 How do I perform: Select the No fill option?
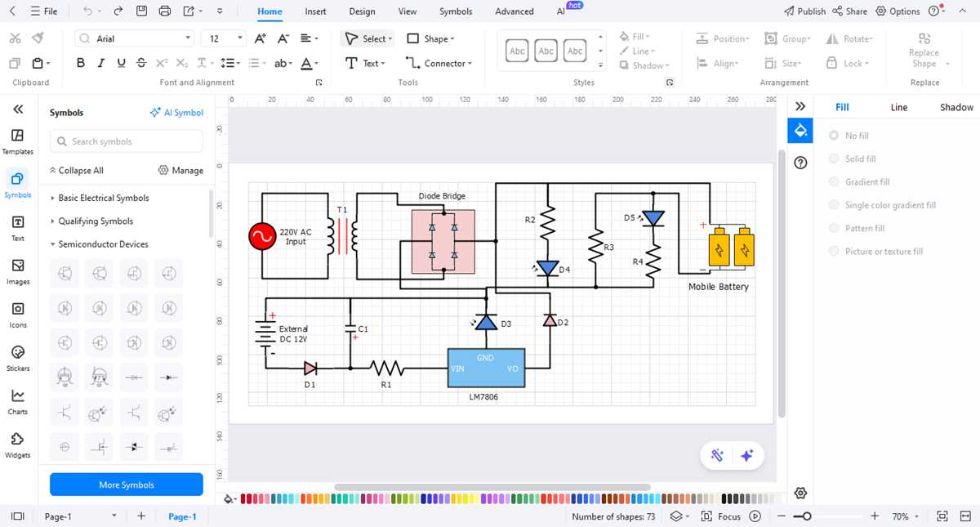click(849, 136)
